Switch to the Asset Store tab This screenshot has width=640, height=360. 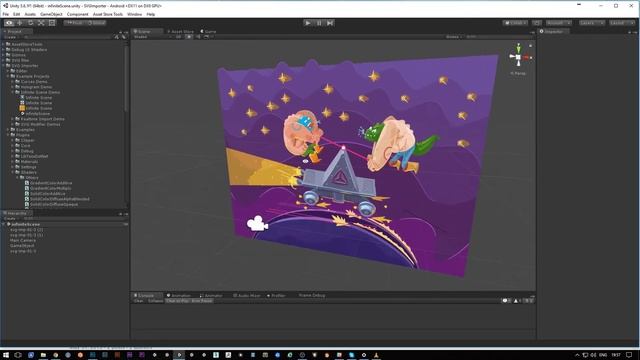click(x=180, y=31)
